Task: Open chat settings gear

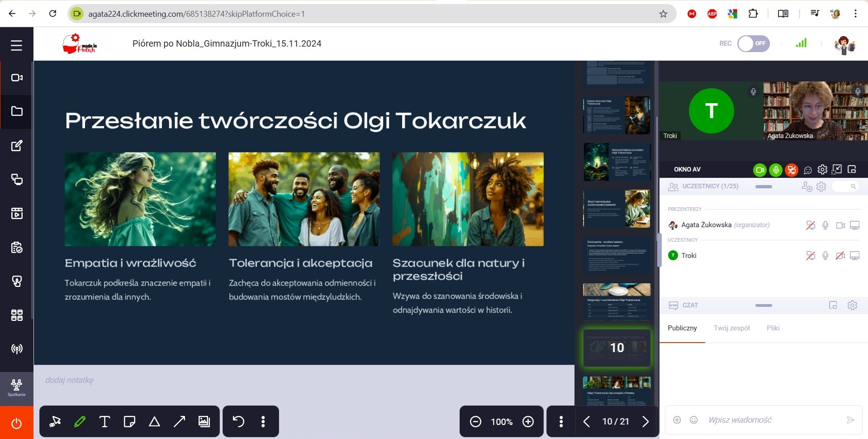Action: (852, 305)
